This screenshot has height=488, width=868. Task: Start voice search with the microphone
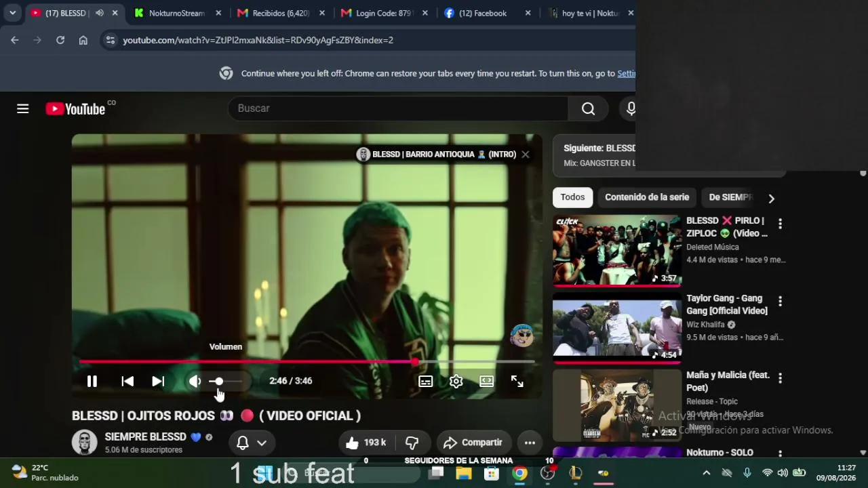click(x=631, y=108)
